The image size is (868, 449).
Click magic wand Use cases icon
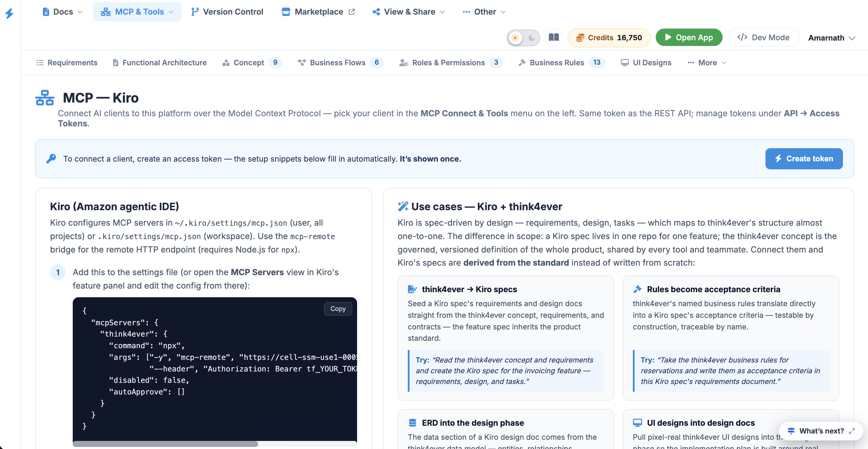click(403, 206)
